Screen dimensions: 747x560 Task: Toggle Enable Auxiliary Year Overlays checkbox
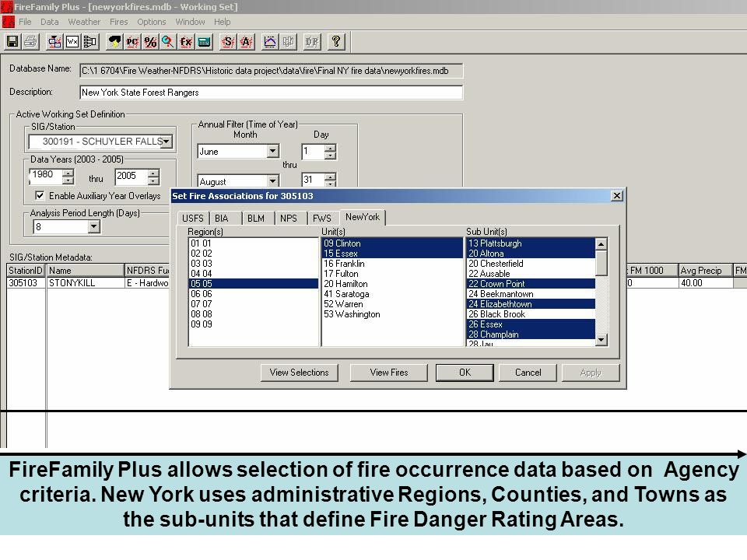click(40, 196)
